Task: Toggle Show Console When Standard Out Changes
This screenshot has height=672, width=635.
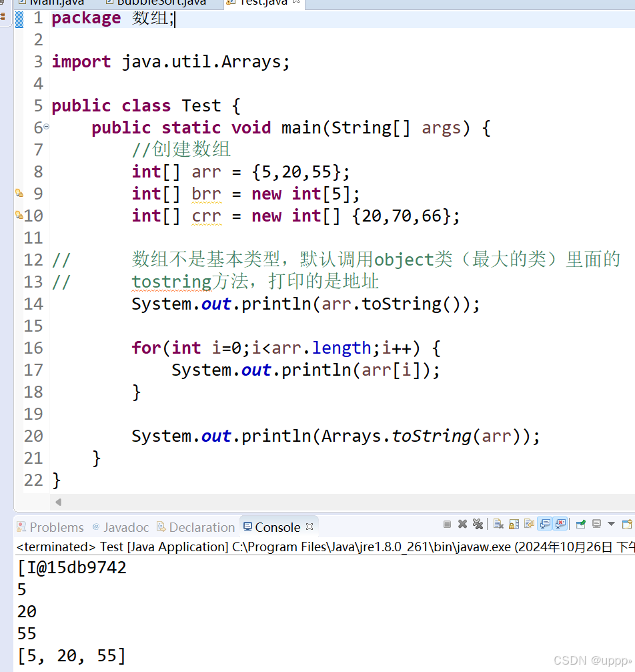Action: 545,524
